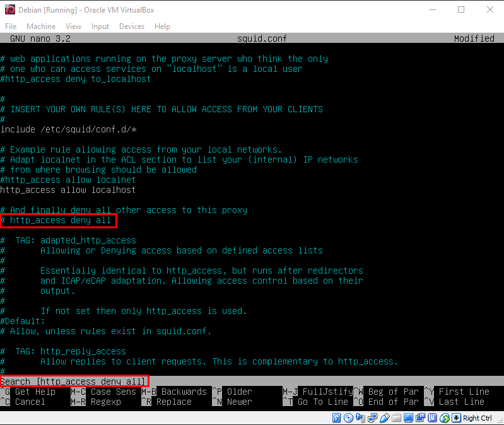504x425 pixels.
Task: Click the '#Default:' line
Action: 23,321
